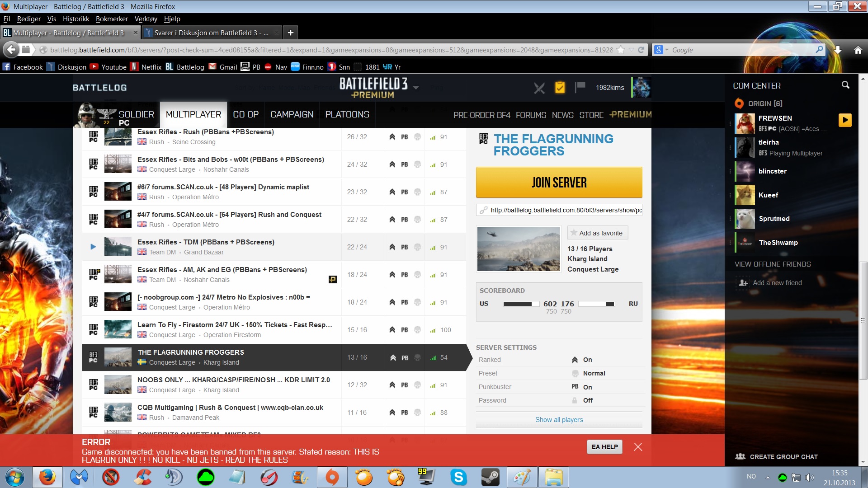Open Windows Explorer folder on taskbar
This screenshot has width=868, height=488.
click(553, 477)
